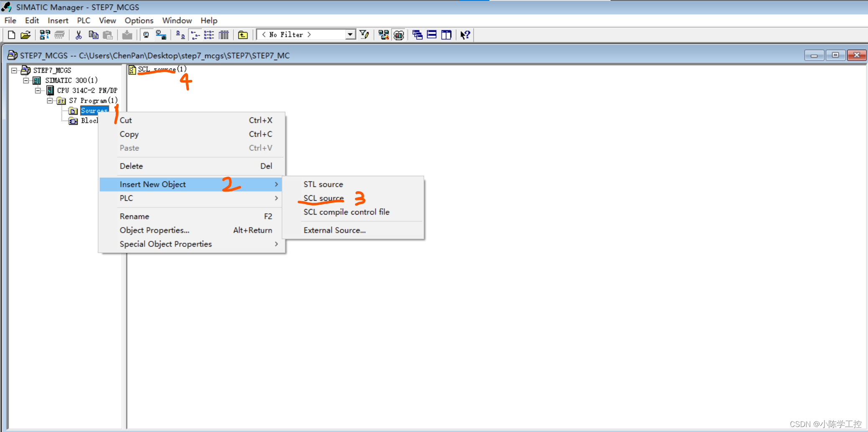Open the S7 Memory Card toolbar icon

pos(59,35)
